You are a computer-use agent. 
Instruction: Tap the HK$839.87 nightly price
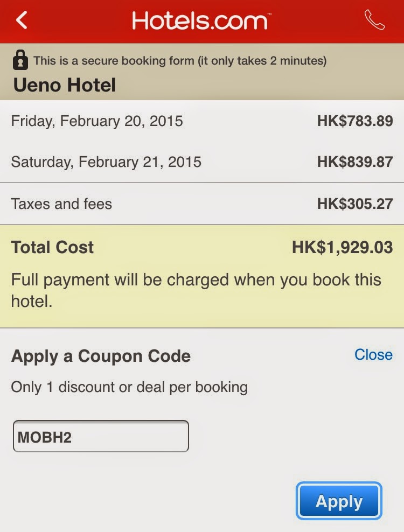355,162
